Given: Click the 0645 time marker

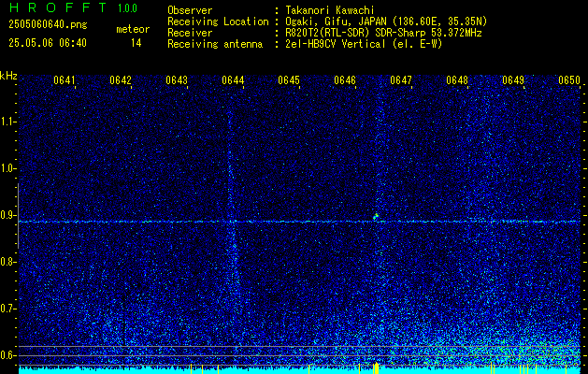Looking at the screenshot, I should pos(289,80).
